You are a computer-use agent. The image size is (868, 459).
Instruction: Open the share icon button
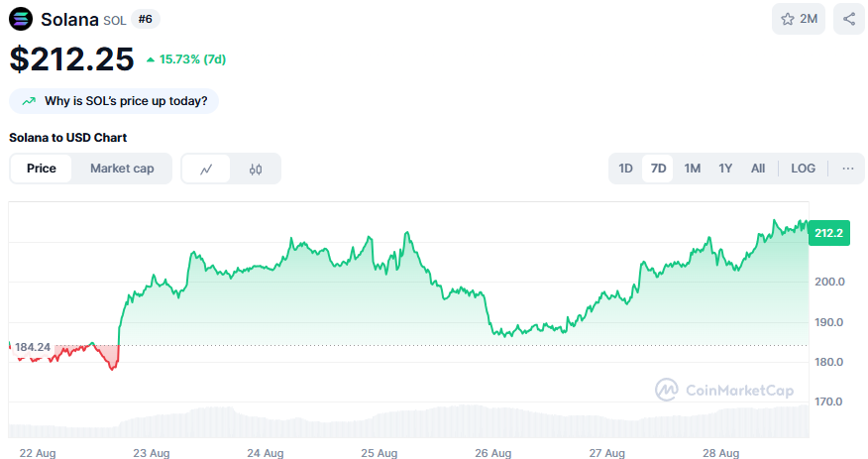click(849, 19)
